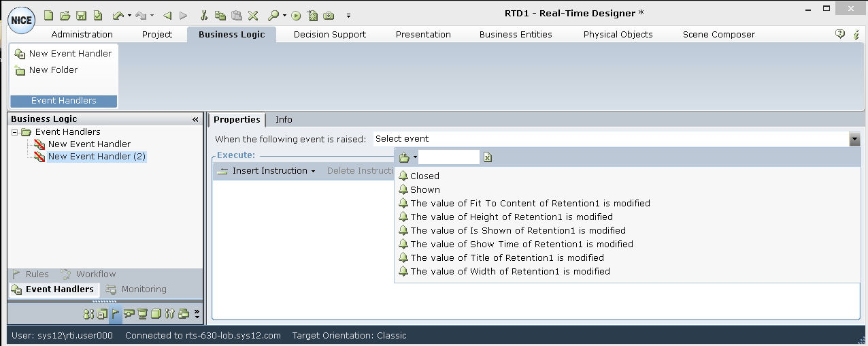
Task: Select the Width of Retention1 modified event
Action: [x=504, y=271]
